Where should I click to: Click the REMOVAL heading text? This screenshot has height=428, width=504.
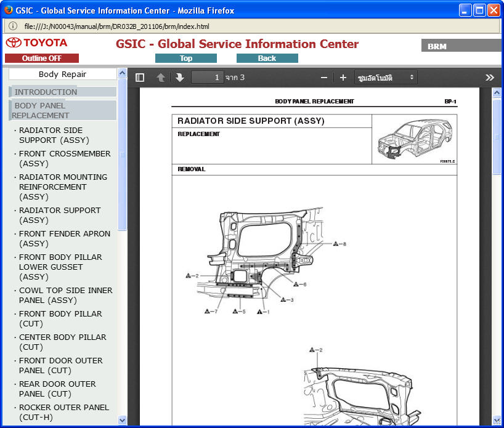pos(191,169)
